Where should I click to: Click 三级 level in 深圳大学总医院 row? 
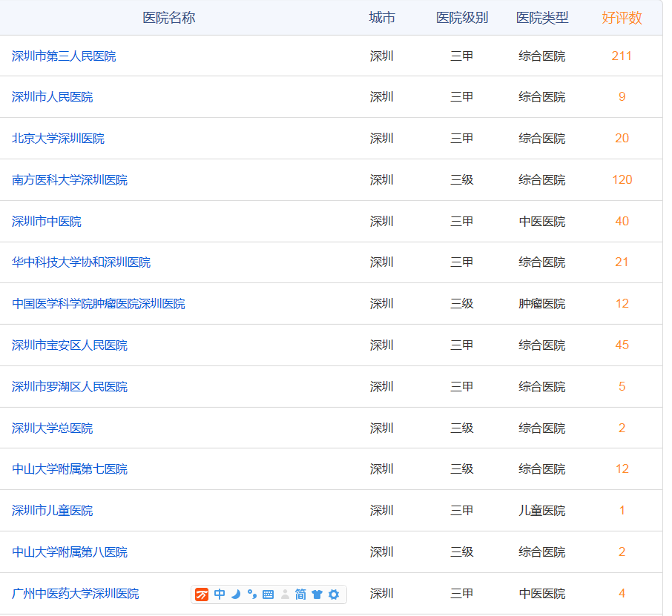click(x=462, y=428)
